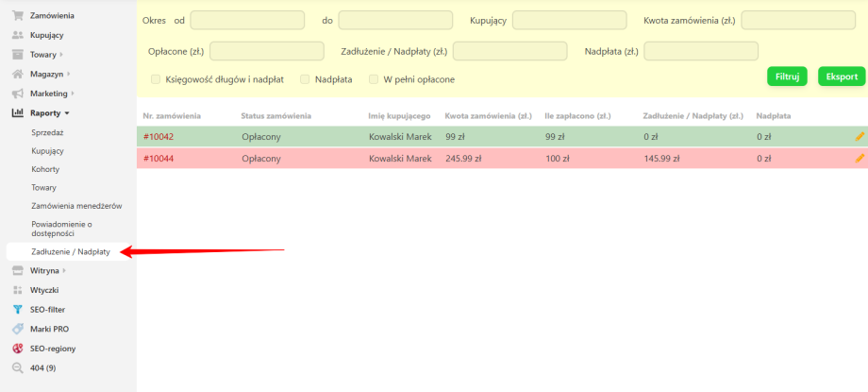This screenshot has height=392, width=868.
Task: Open the Kohorty report
Action: (46, 169)
